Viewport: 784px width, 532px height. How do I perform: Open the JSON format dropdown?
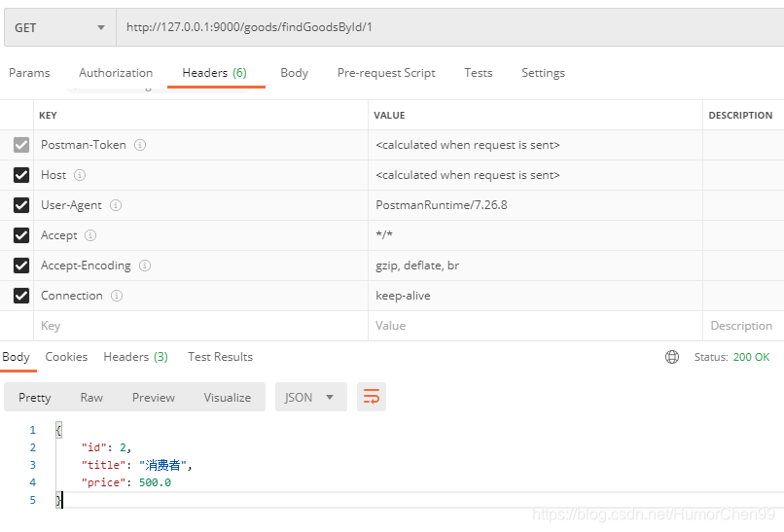(311, 397)
